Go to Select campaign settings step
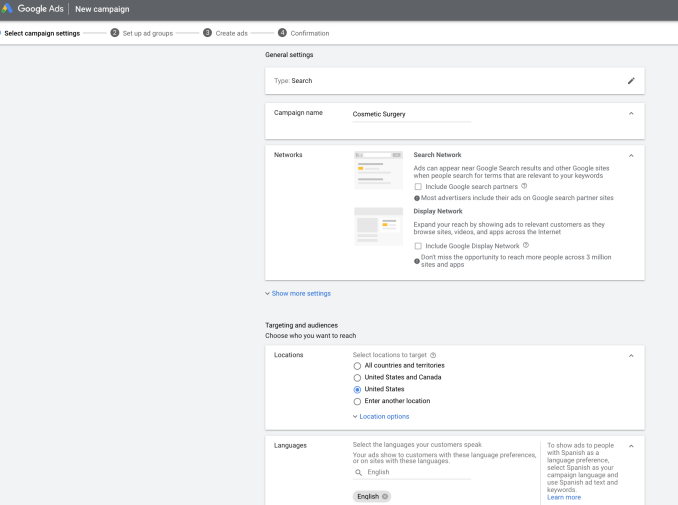This screenshot has height=505, width=678. coord(42,33)
